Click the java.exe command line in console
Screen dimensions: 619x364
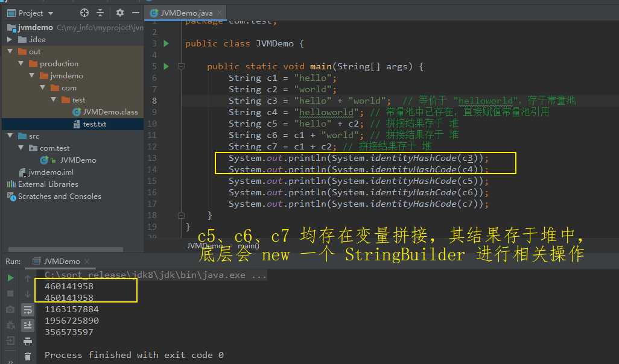click(x=156, y=275)
